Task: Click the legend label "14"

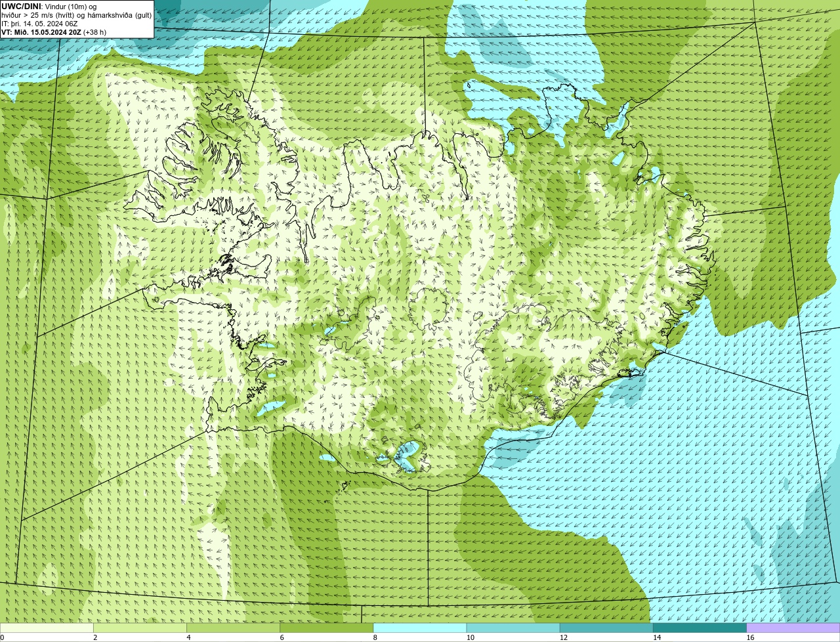Action: coord(656,637)
